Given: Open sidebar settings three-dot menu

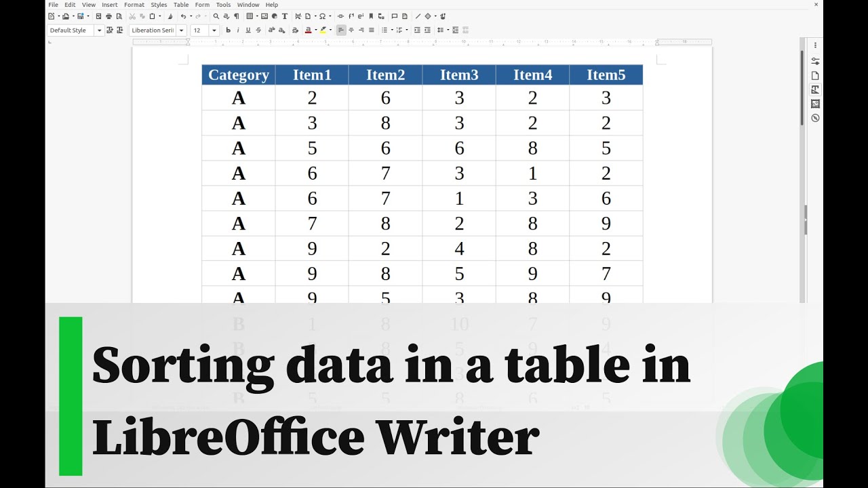Looking at the screenshot, I should (x=815, y=45).
